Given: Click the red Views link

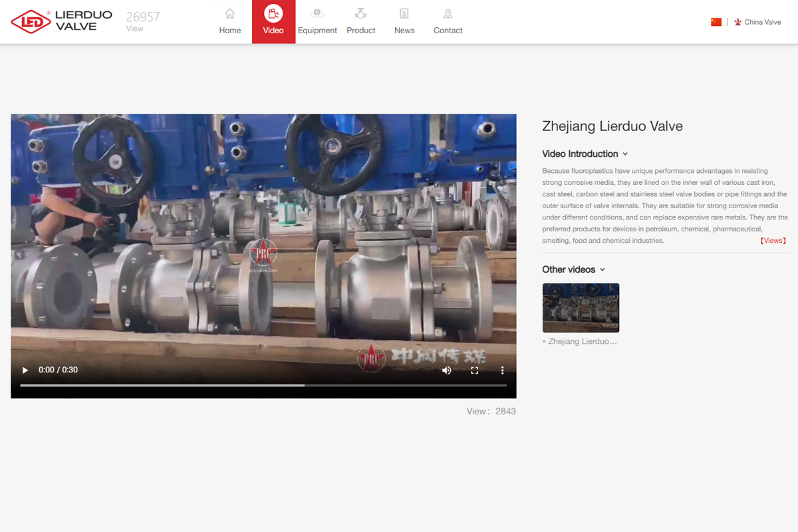Looking at the screenshot, I should 773,241.
